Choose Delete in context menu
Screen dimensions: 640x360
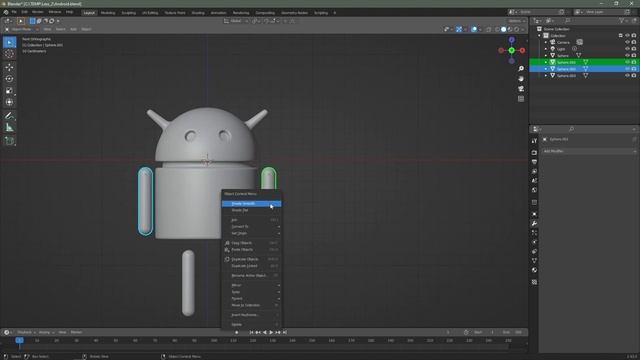[251, 324]
